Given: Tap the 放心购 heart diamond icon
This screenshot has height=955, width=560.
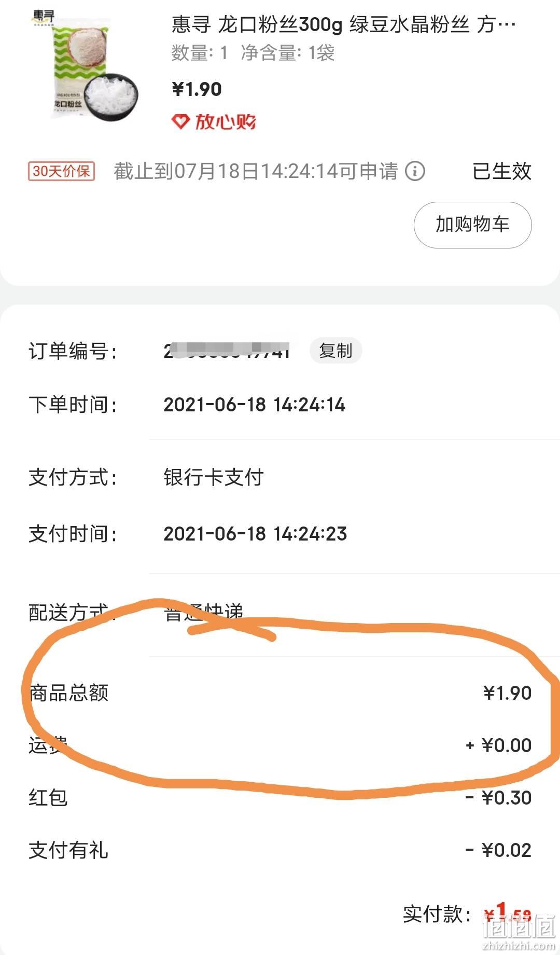Looking at the screenshot, I should click(180, 122).
